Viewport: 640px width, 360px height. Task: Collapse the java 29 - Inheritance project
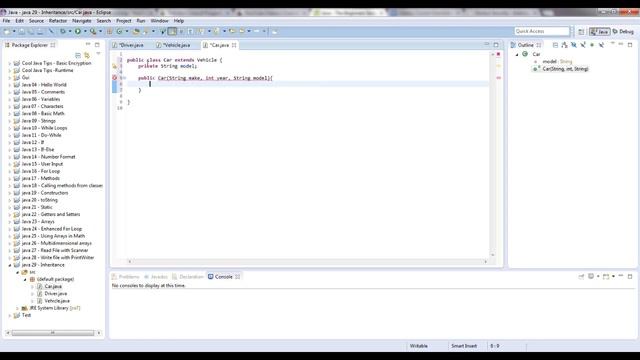point(10,265)
